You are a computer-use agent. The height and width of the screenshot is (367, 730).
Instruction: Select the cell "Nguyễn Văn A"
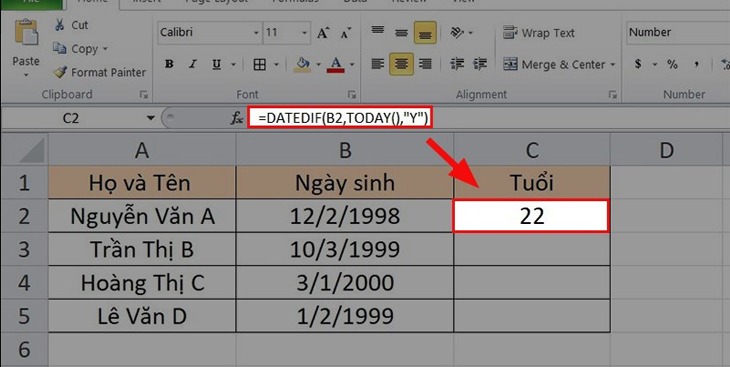(142, 216)
